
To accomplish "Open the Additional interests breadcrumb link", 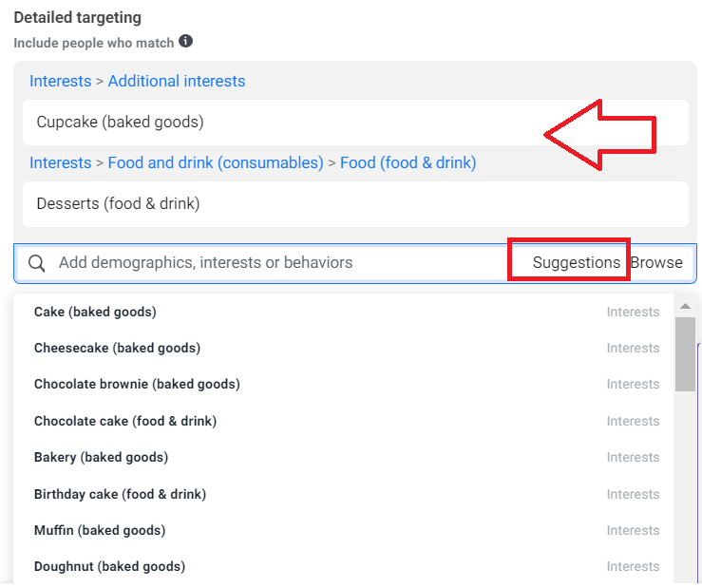I will point(177,81).
